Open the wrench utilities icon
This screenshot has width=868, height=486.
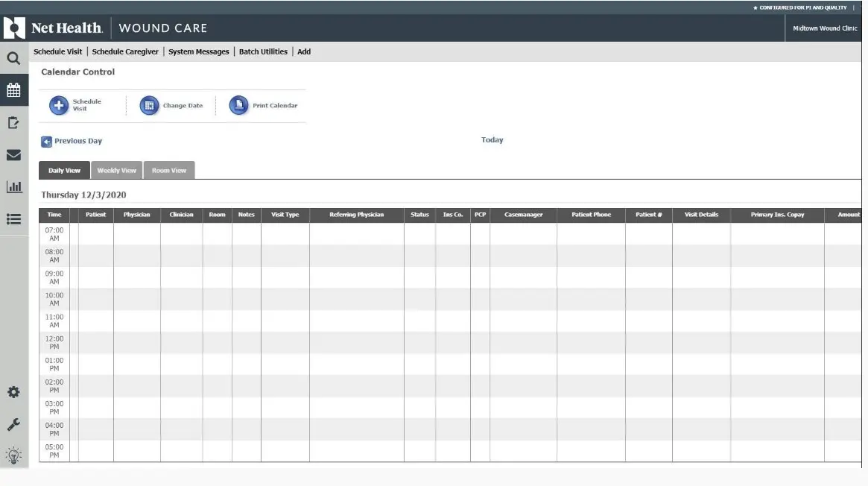coord(15,422)
